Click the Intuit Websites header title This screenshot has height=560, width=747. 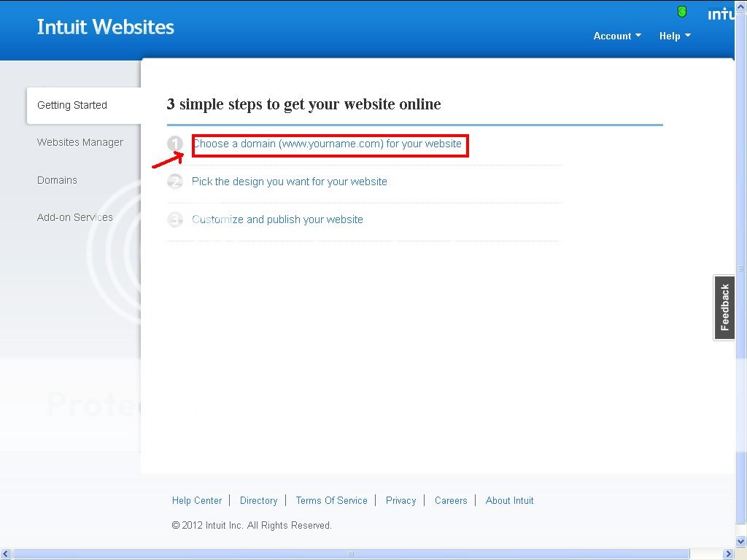click(x=106, y=27)
